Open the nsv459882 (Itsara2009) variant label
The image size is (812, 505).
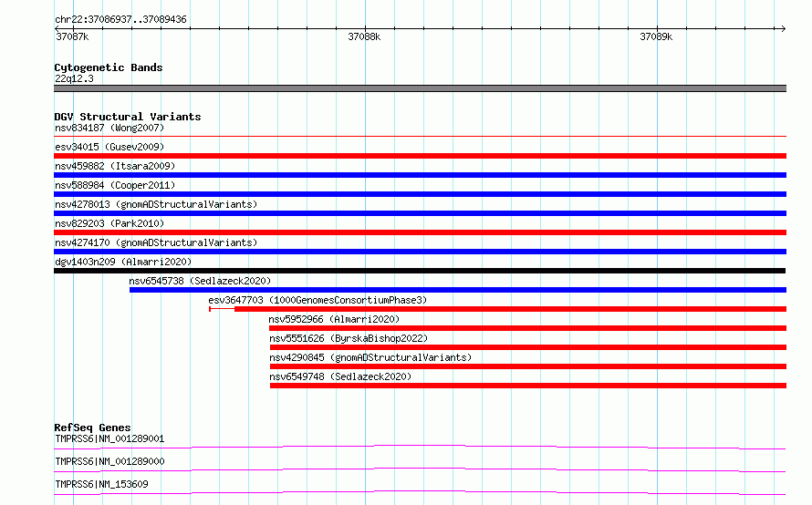click(x=115, y=166)
